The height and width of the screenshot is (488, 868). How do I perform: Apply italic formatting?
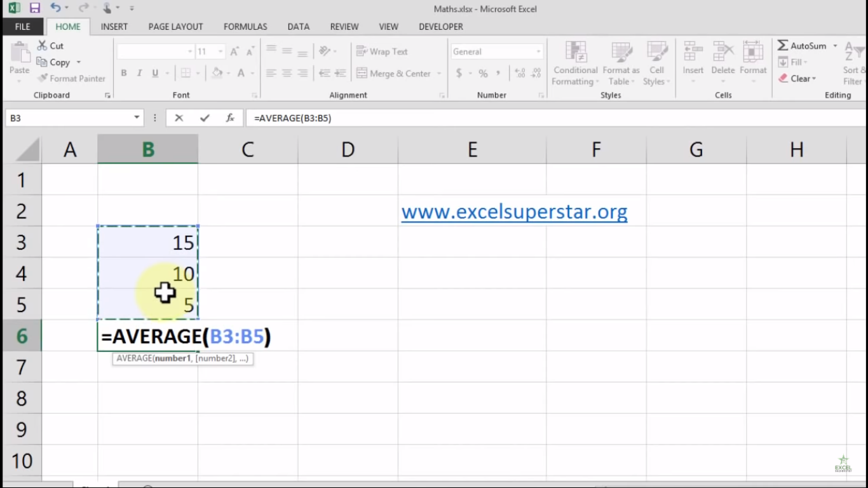139,73
